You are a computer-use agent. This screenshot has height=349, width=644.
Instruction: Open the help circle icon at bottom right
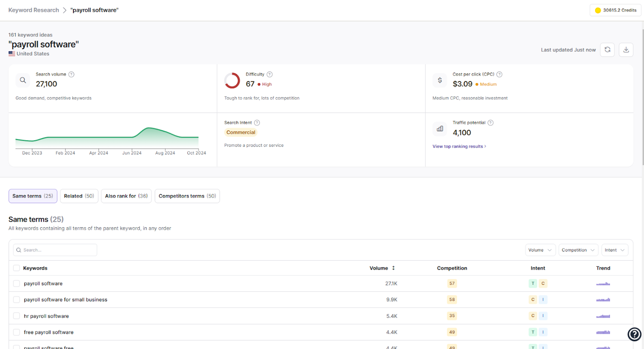click(634, 334)
